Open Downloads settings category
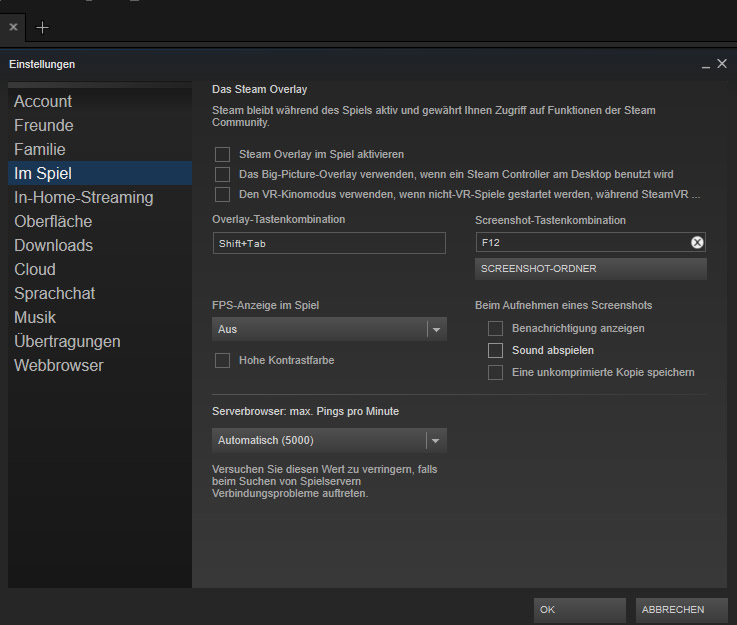 100,245
